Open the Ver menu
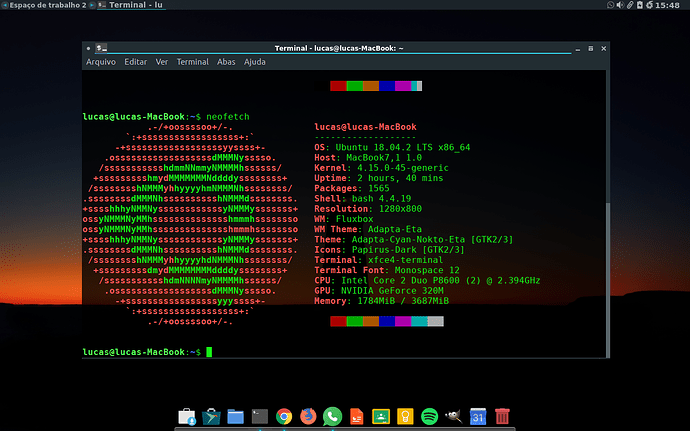This screenshot has width=690, height=431. click(161, 62)
